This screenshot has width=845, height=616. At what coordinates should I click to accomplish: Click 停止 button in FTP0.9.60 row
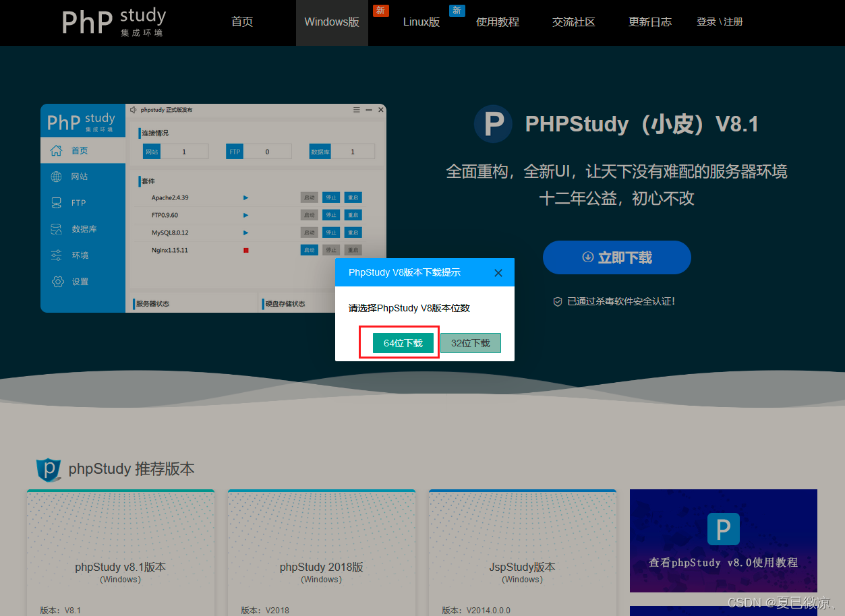pyautogui.click(x=330, y=215)
